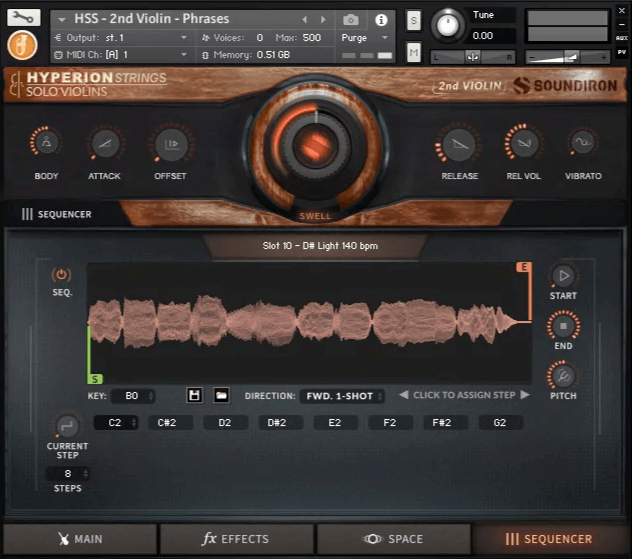632x559 pixels.
Task: Click the Attack knob
Action: [105, 143]
